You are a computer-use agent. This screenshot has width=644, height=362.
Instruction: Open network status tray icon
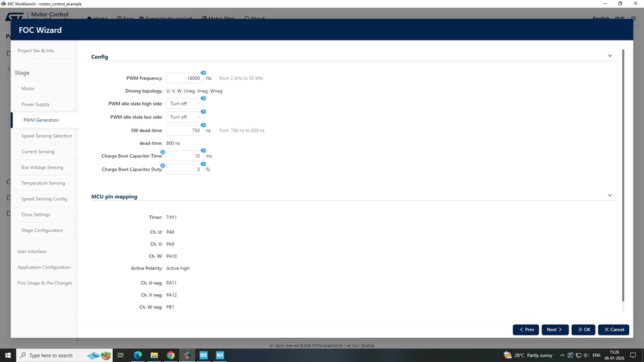click(578, 355)
